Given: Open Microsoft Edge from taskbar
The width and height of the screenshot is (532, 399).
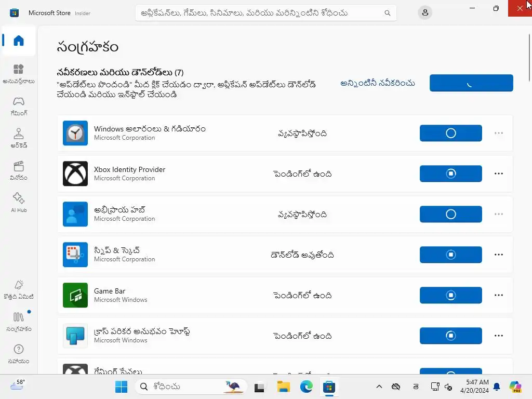Looking at the screenshot, I should coord(307,387).
